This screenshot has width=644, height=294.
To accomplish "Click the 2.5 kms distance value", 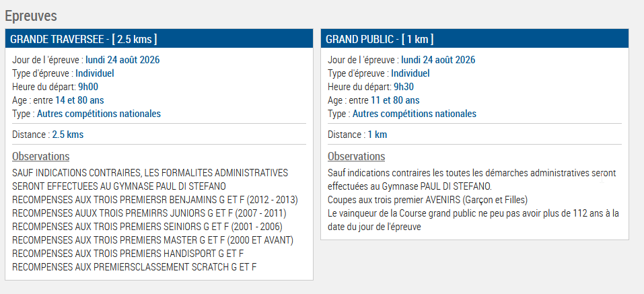I will [x=67, y=135].
